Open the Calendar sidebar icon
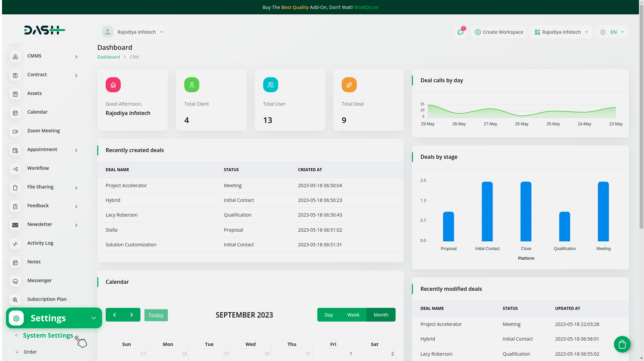Viewport: 644px width, 361px height. tap(15, 113)
